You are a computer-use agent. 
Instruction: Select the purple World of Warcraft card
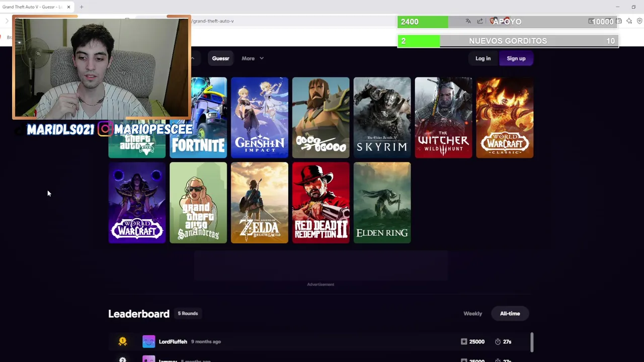tap(137, 203)
